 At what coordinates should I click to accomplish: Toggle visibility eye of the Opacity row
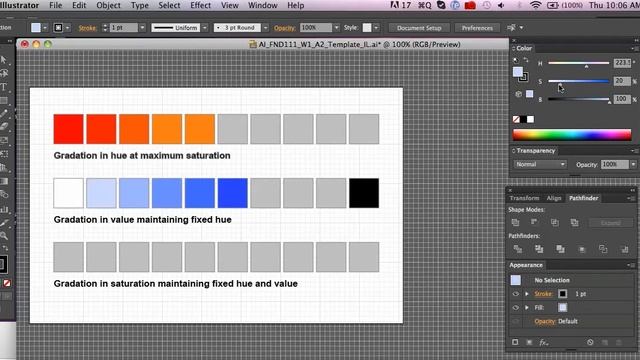click(516, 321)
